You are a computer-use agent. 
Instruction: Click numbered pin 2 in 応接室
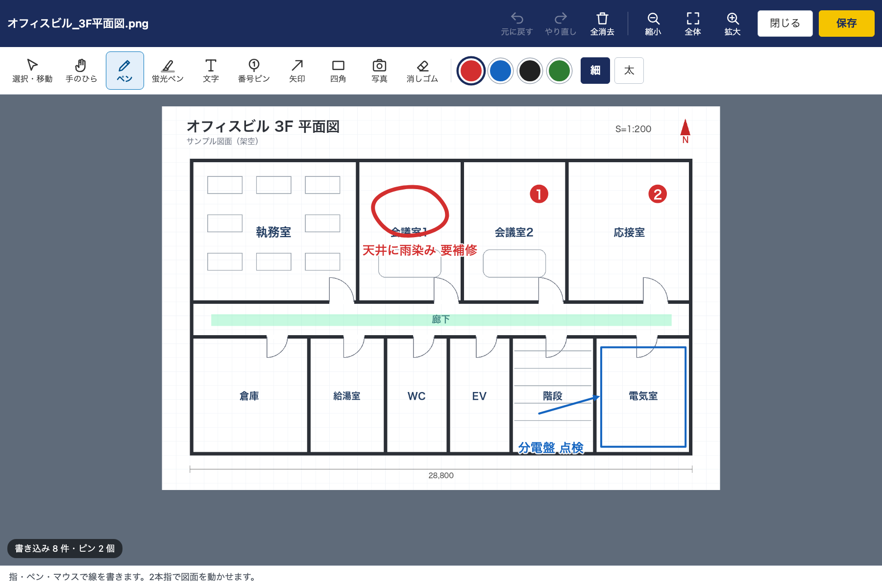[x=658, y=194]
